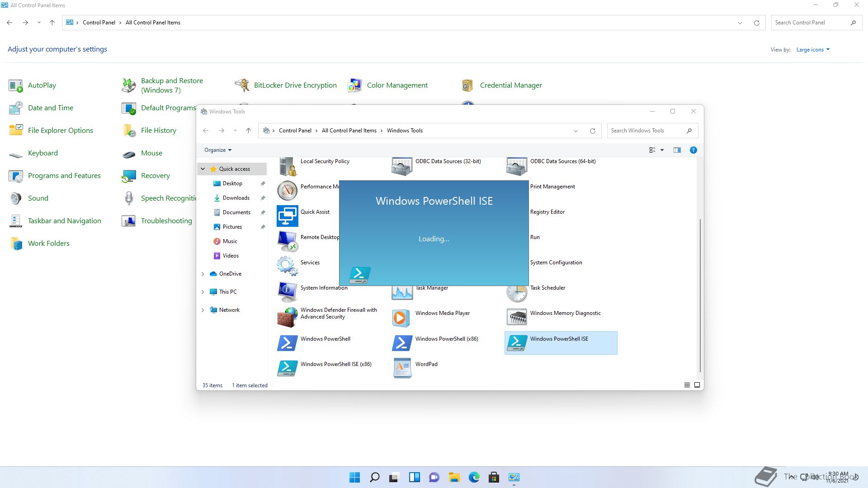Open Troubleshooting link in Control Panel
This screenshot has height=488, width=868.
click(166, 221)
